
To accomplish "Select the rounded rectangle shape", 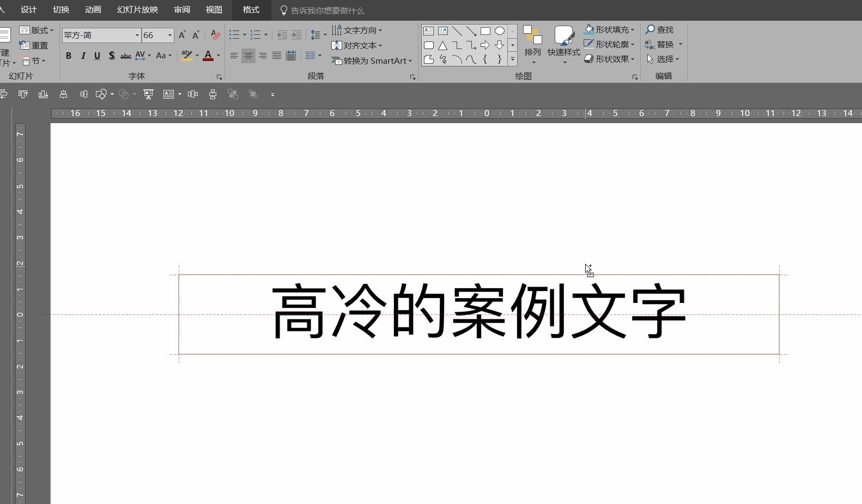I will coord(429,45).
